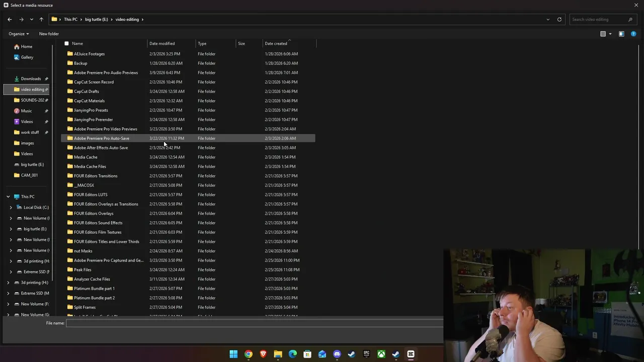
Task: Select the Backup folder row
Action: point(188,63)
